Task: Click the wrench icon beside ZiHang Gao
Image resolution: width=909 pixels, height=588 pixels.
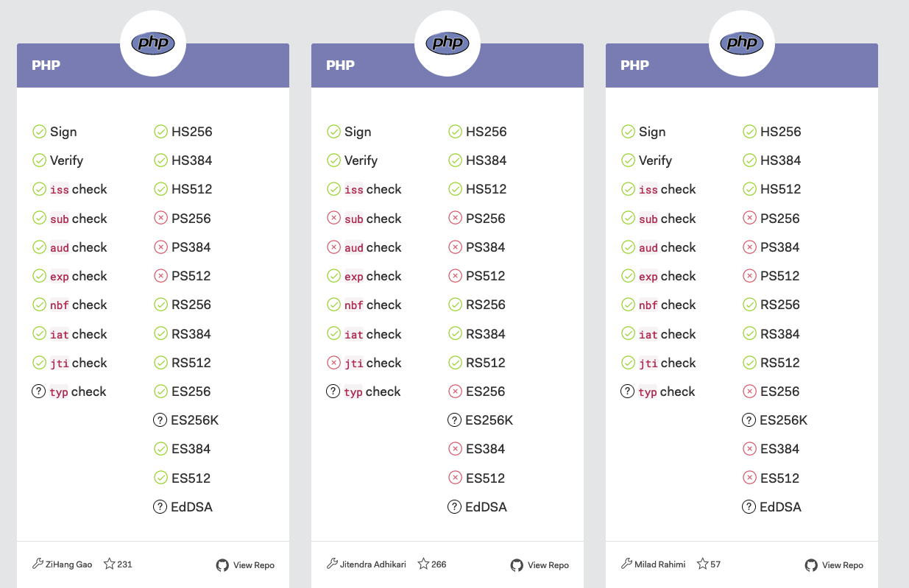Action: click(38, 564)
